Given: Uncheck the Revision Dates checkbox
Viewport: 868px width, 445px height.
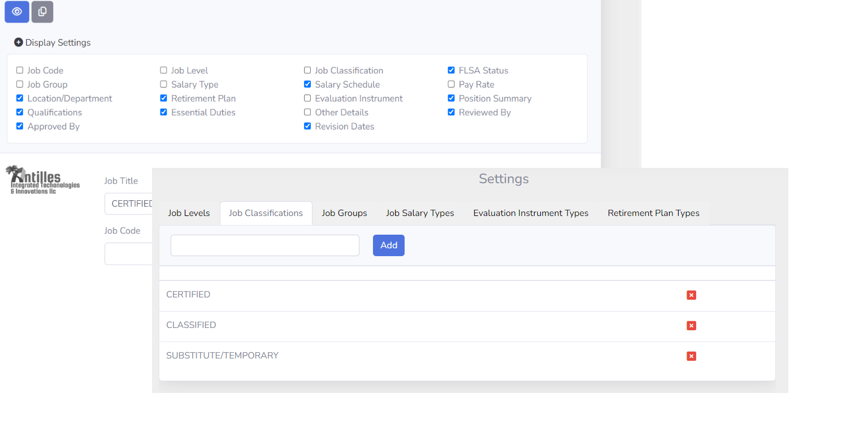Looking at the screenshot, I should click(307, 126).
